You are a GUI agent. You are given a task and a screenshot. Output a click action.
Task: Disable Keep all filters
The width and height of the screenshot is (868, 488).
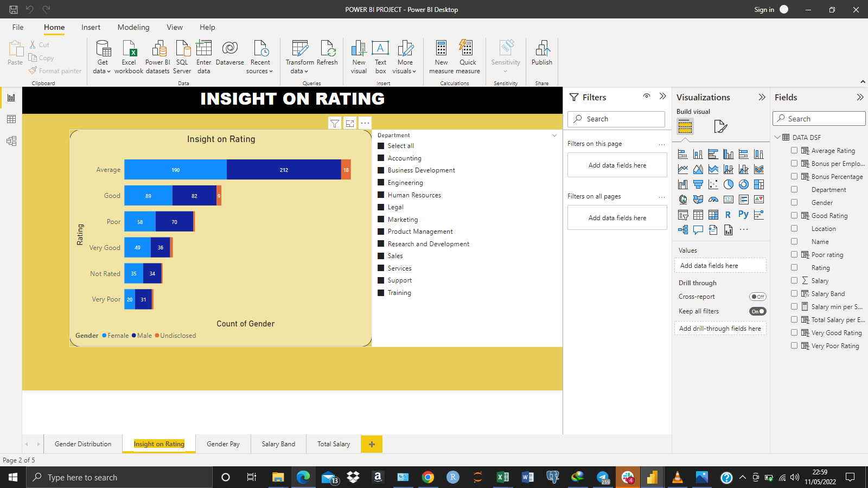coord(758,311)
